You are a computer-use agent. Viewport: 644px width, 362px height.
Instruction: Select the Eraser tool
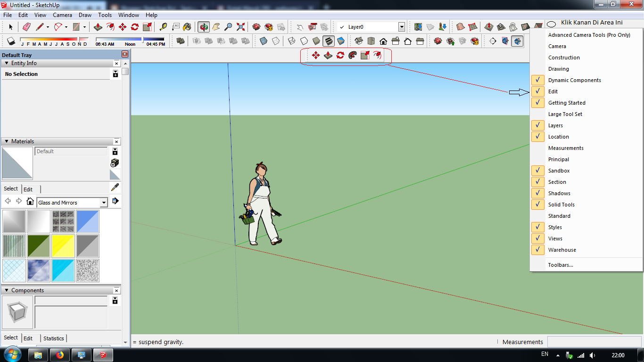[x=26, y=27]
